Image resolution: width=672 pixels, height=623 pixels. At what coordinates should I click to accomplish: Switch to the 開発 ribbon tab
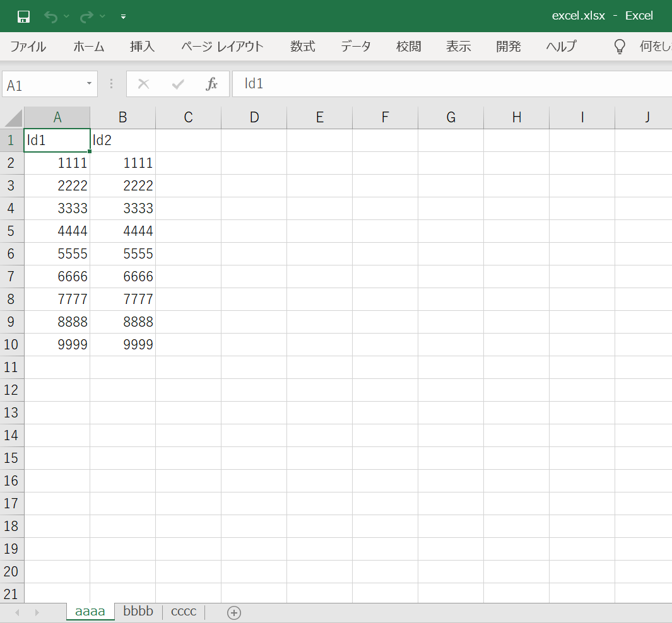pos(508,46)
